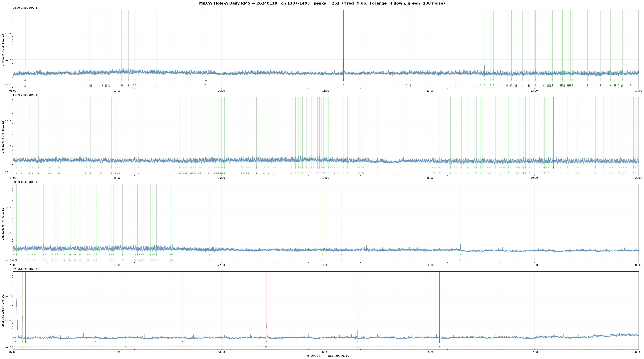
Task: Click the "06:00" time tick label
Action: pyautogui.click(x=430, y=352)
